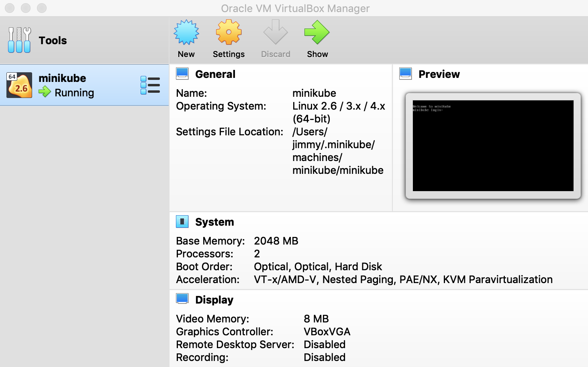Click the Preview section title

pyautogui.click(x=439, y=74)
